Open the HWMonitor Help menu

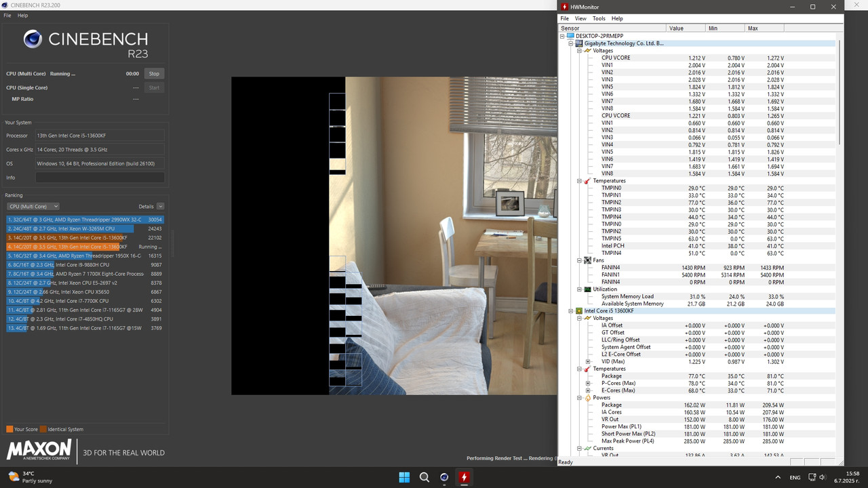point(617,18)
